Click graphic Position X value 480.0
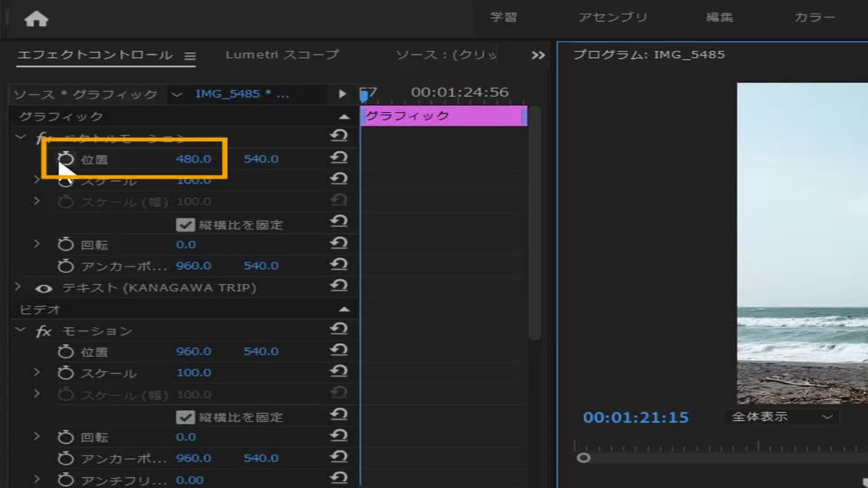 point(193,159)
